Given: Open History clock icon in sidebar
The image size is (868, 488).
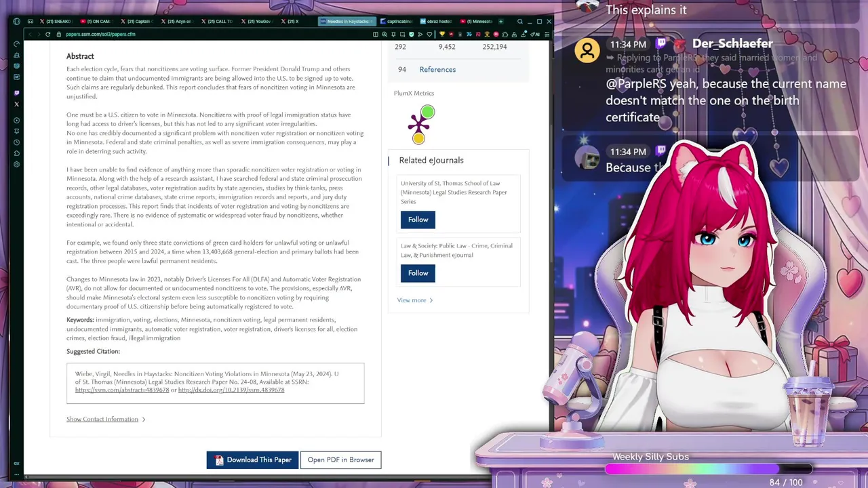Looking at the screenshot, I should pyautogui.click(x=16, y=142).
